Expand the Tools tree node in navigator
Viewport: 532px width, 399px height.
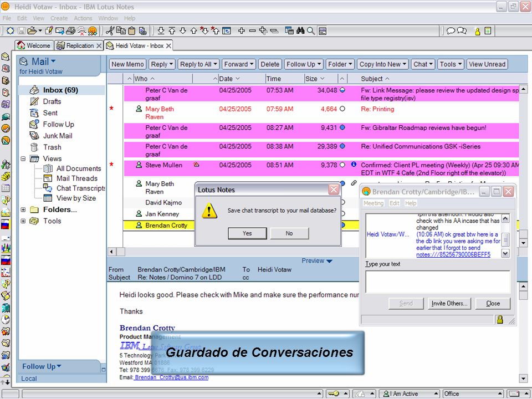coord(23,221)
